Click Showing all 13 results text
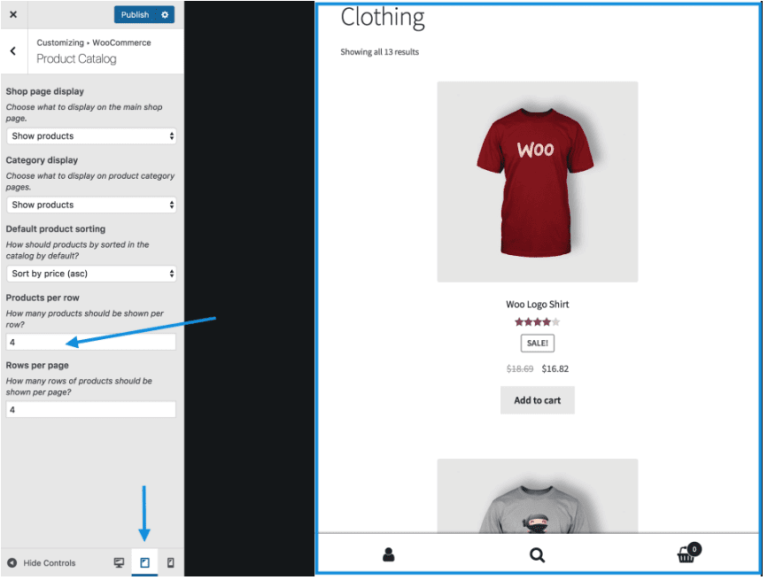This screenshot has height=580, width=768. (380, 52)
